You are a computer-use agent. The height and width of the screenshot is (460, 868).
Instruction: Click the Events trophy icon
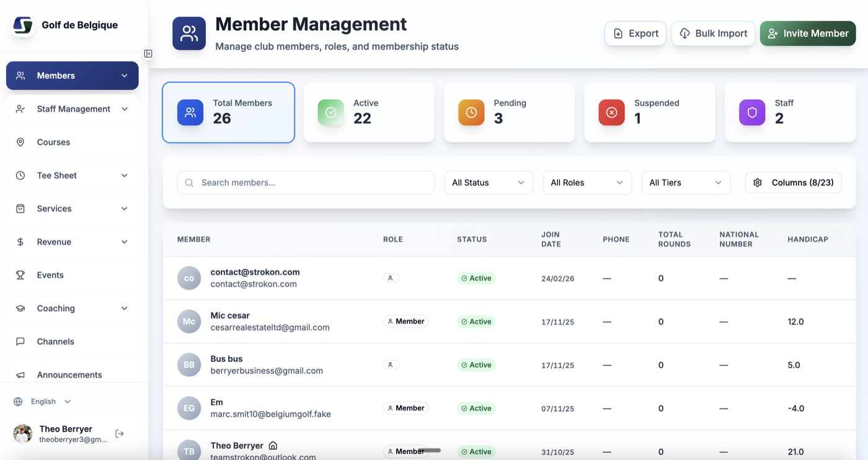point(20,275)
